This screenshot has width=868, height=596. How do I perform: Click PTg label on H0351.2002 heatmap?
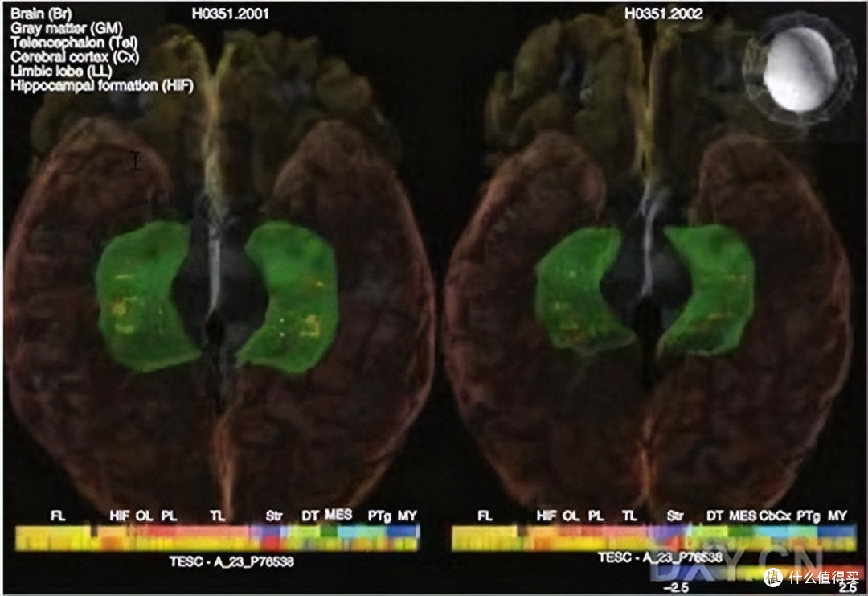click(x=809, y=516)
